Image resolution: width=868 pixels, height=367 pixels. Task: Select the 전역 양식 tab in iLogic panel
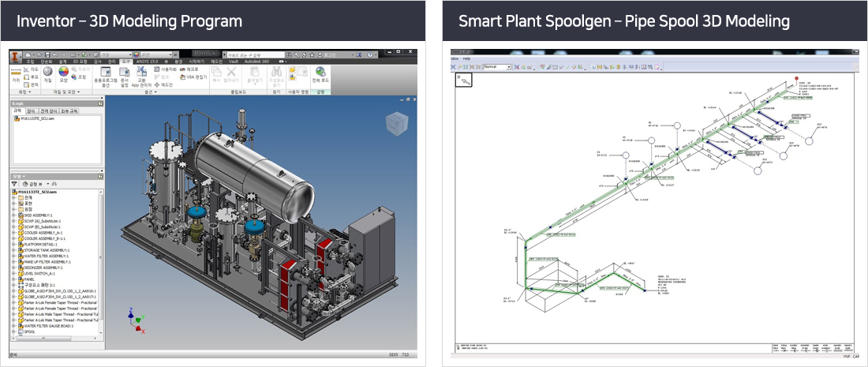49,111
